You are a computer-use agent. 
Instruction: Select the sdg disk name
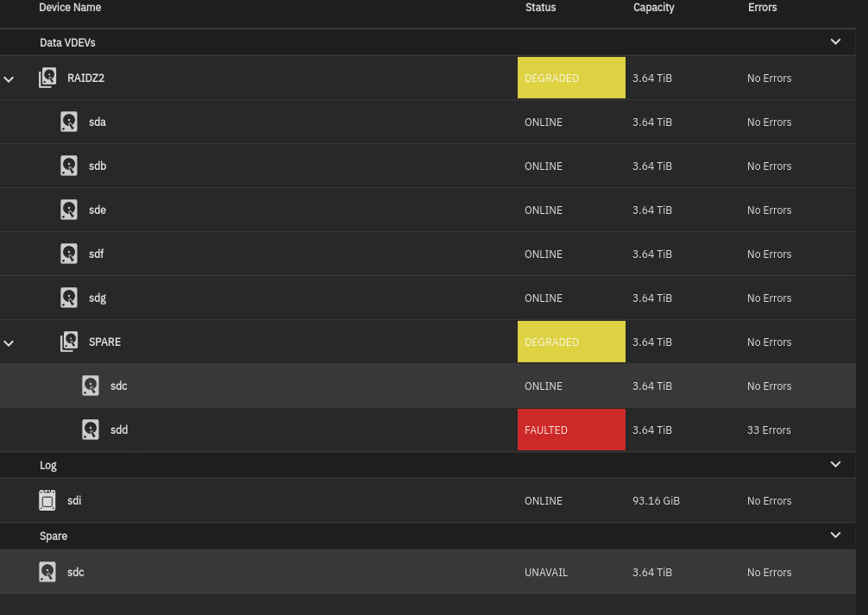(x=97, y=298)
